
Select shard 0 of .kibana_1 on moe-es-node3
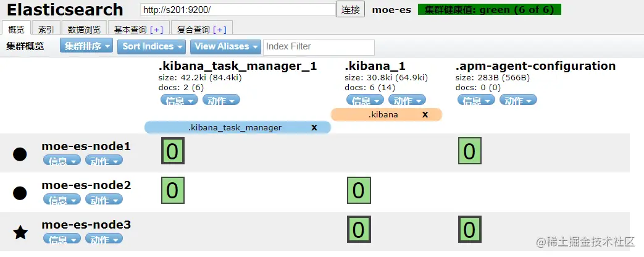[x=359, y=229]
